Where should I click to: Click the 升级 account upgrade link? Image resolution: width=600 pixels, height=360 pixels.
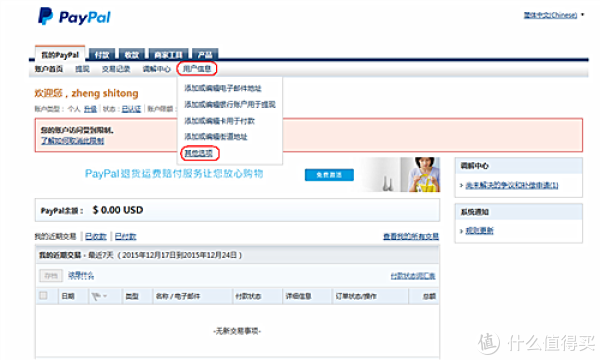click(90, 109)
